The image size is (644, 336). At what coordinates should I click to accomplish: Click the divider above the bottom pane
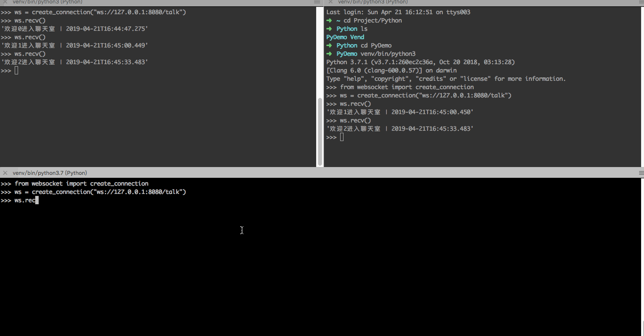(322, 168)
